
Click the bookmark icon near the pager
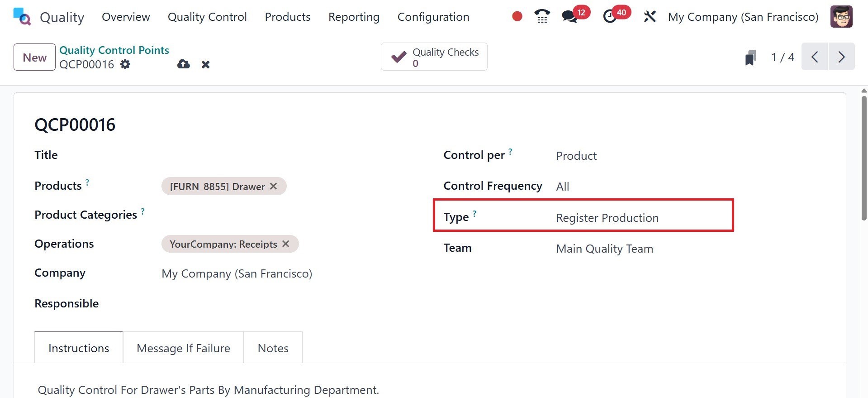[750, 58]
